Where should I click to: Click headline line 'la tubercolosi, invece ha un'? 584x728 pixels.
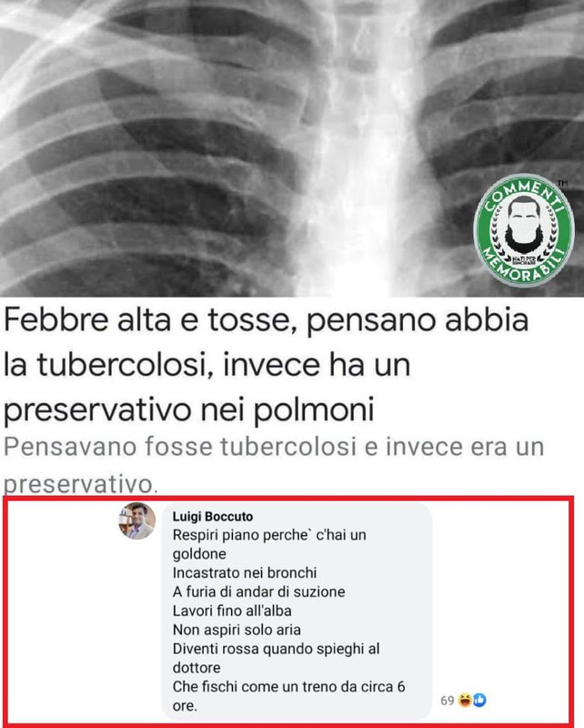coord(207,364)
